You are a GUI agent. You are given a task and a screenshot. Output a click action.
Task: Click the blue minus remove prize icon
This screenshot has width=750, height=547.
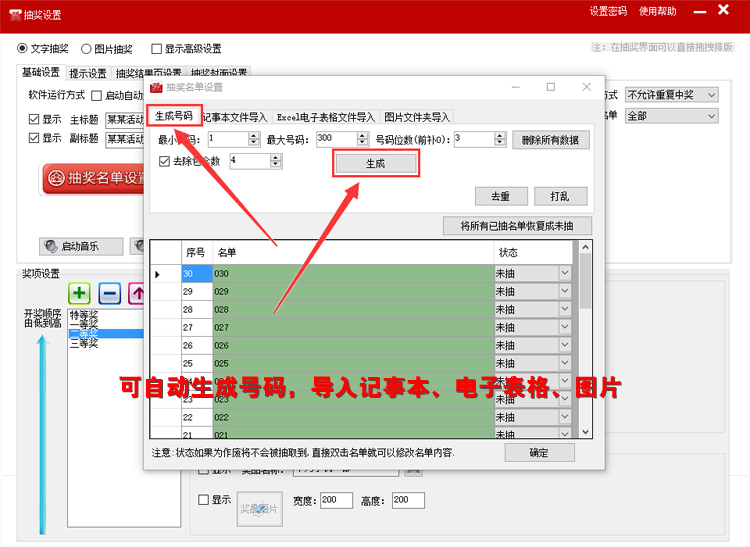click(110, 293)
